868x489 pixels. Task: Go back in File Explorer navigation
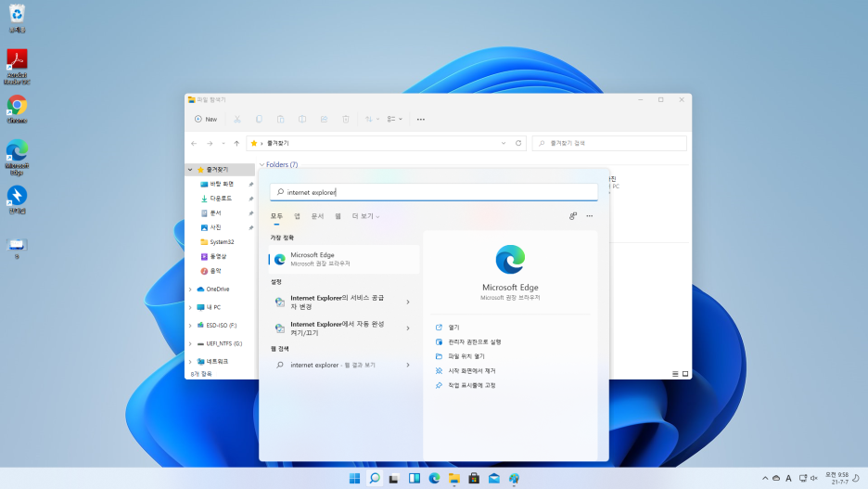click(x=194, y=144)
